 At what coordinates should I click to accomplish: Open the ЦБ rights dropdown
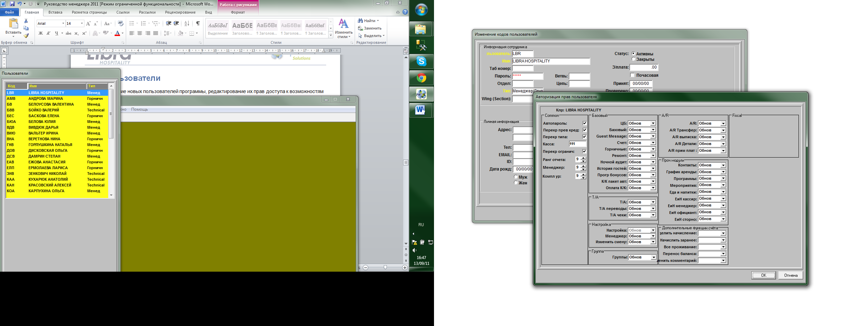(x=653, y=123)
